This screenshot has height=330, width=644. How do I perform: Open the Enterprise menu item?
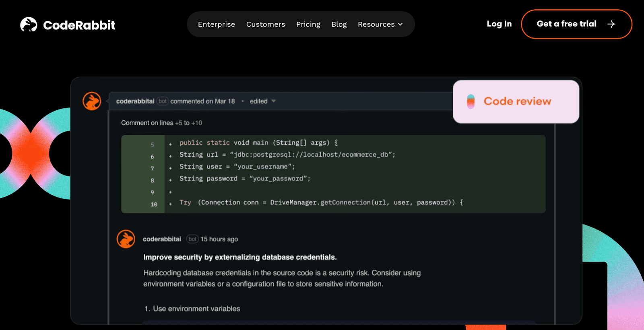pos(216,24)
